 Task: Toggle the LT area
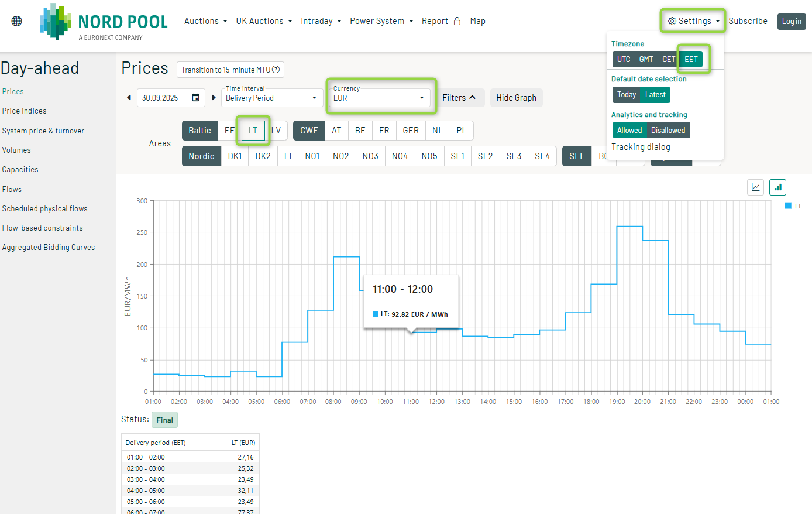tap(253, 131)
